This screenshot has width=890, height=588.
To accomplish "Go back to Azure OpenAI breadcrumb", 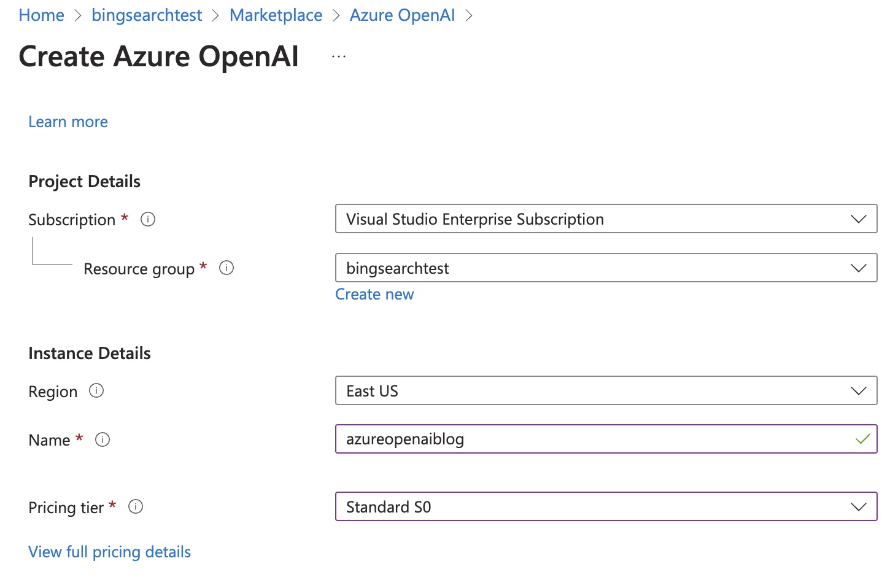I will point(402,15).
